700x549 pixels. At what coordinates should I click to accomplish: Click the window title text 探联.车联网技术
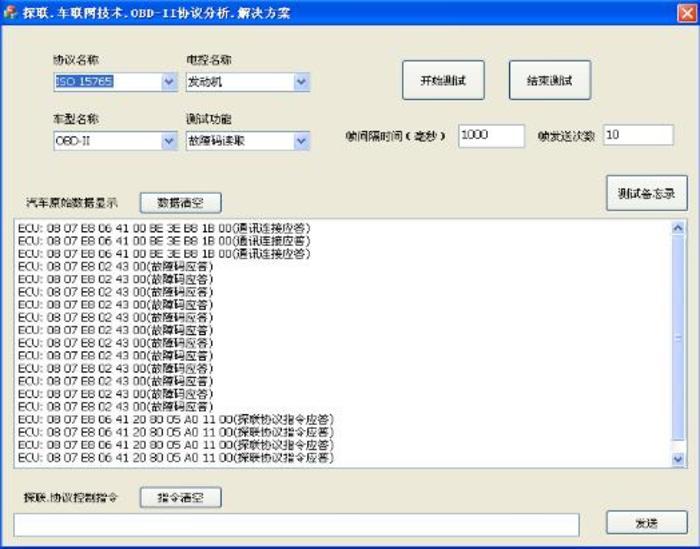click(75, 12)
